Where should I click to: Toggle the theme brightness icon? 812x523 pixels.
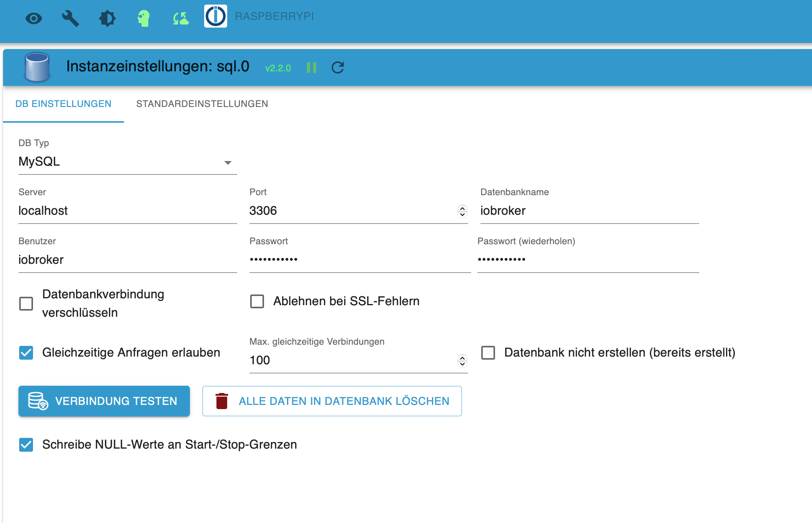(107, 18)
